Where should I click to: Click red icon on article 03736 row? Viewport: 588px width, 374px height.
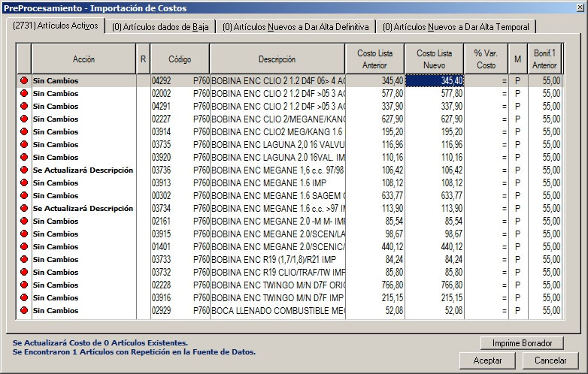(x=24, y=170)
